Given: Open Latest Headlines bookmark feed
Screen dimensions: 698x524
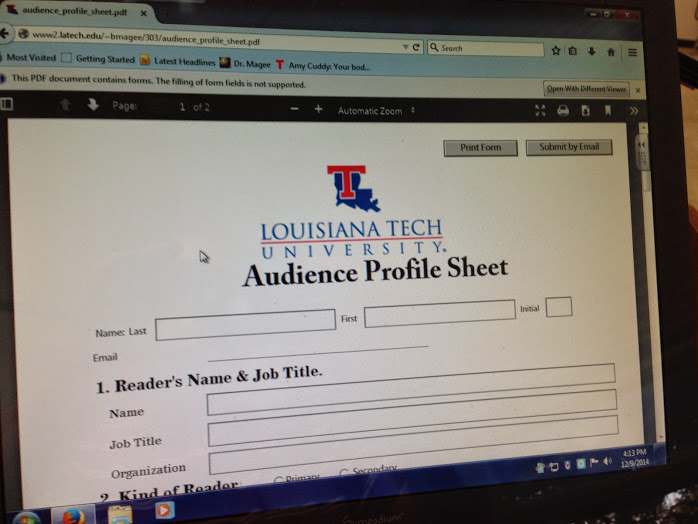Looking at the screenshot, I should pyautogui.click(x=178, y=61).
